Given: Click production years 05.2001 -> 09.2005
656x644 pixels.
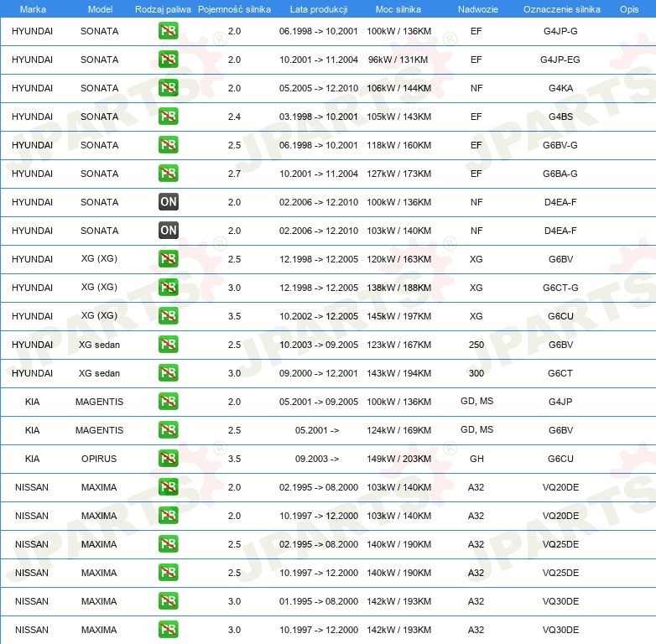Looking at the screenshot, I should [319, 402].
